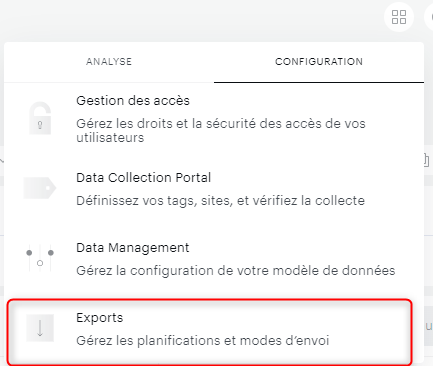Open Data Management title

pyautogui.click(x=133, y=248)
